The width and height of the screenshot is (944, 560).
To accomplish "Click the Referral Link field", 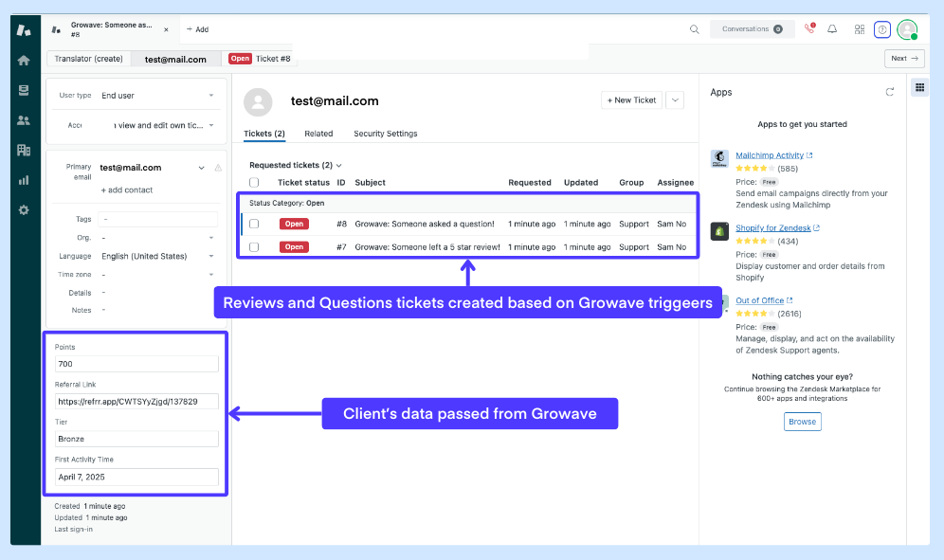I will click(136, 402).
